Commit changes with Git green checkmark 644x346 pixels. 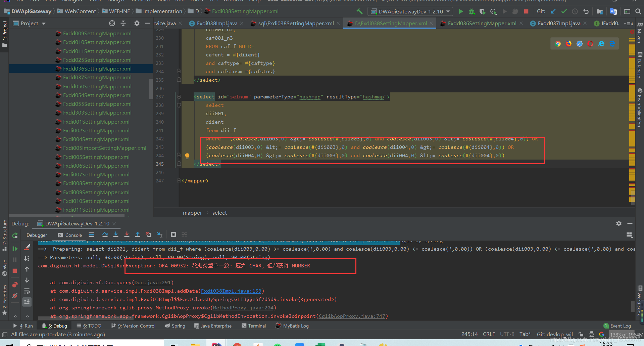564,11
